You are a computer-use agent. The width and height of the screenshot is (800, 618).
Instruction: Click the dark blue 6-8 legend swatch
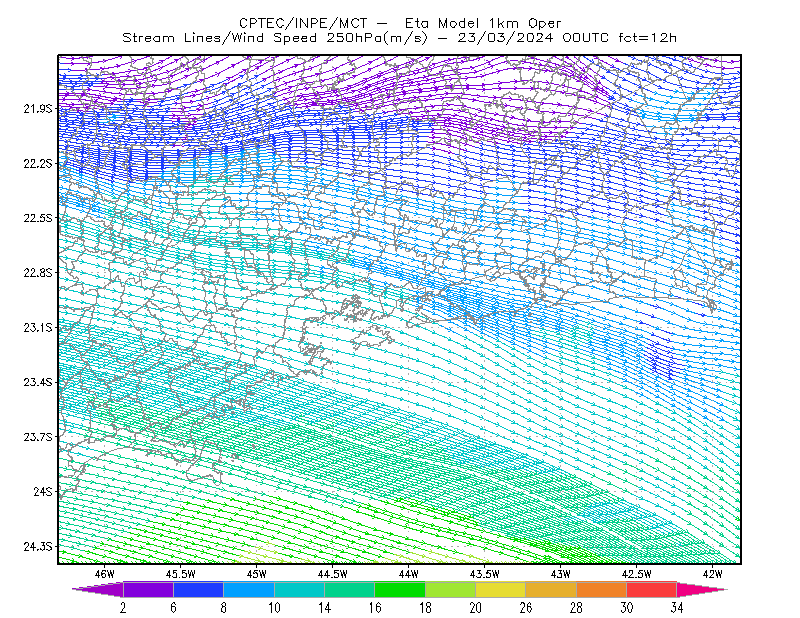tap(198, 589)
